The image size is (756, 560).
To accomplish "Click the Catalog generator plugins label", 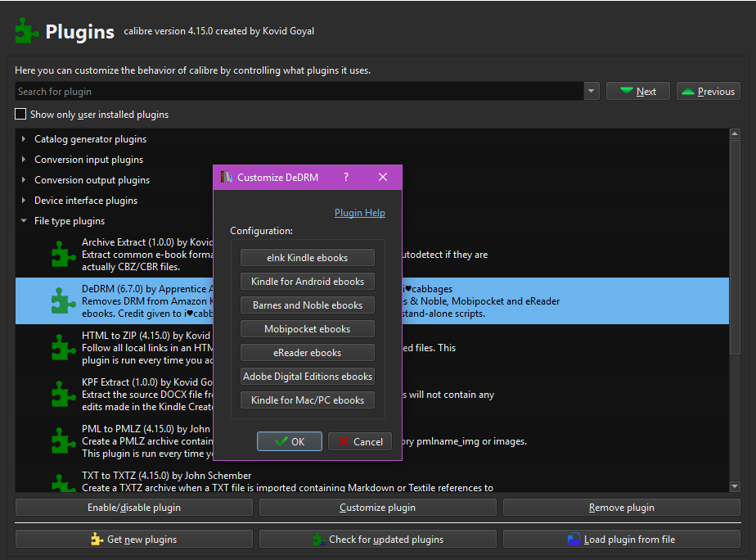I will click(90, 139).
